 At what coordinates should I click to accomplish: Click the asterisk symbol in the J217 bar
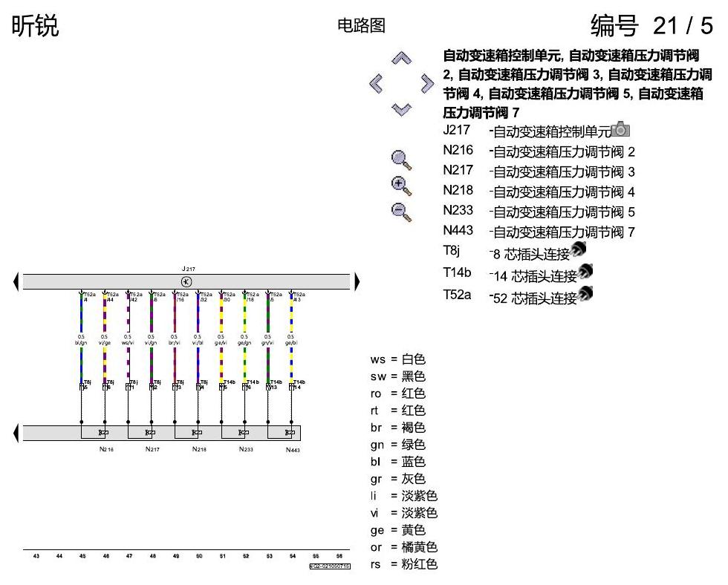186,281
